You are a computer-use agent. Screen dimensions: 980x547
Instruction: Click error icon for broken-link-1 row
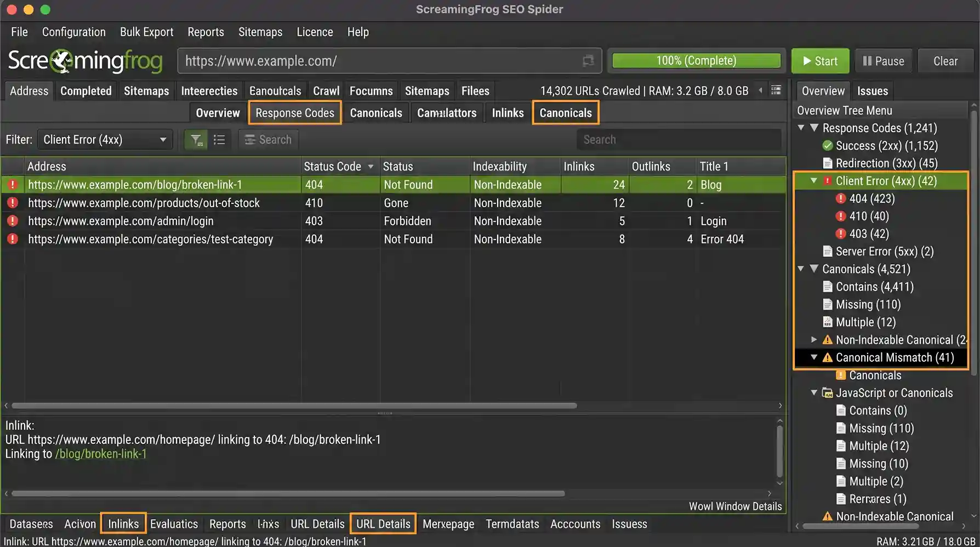click(13, 185)
